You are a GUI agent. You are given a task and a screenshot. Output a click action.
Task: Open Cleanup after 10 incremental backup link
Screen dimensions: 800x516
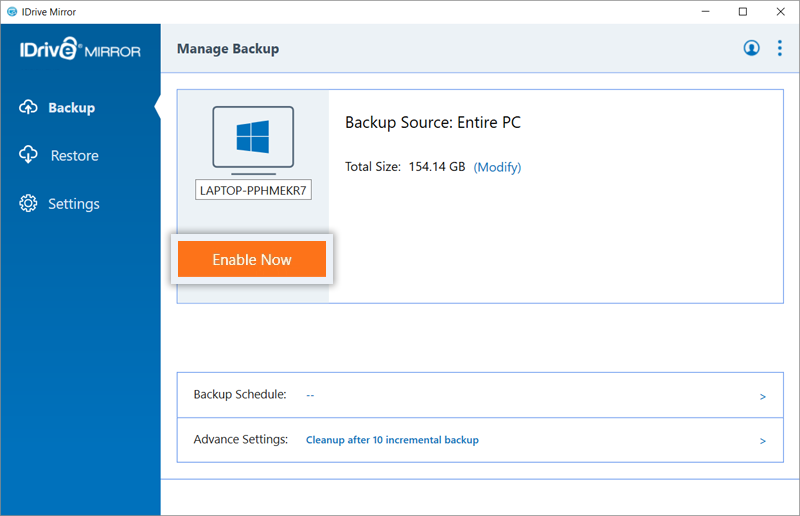click(x=392, y=440)
